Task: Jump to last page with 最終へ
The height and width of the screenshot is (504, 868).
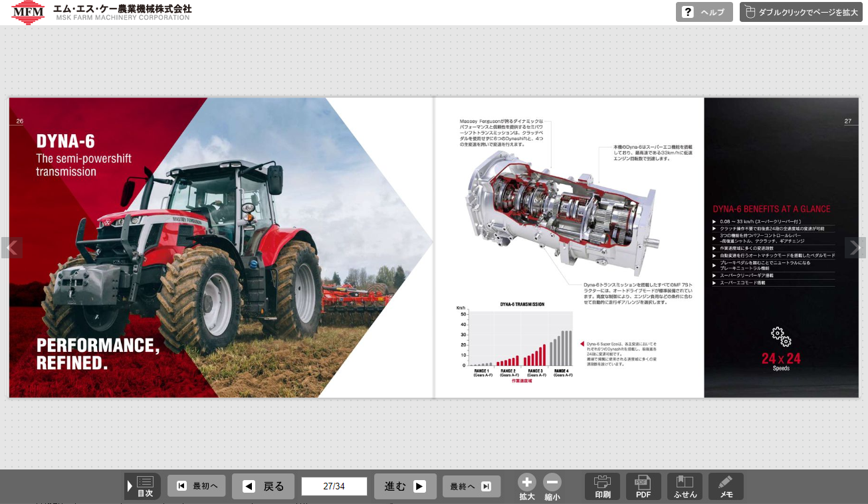Action: coord(471,486)
